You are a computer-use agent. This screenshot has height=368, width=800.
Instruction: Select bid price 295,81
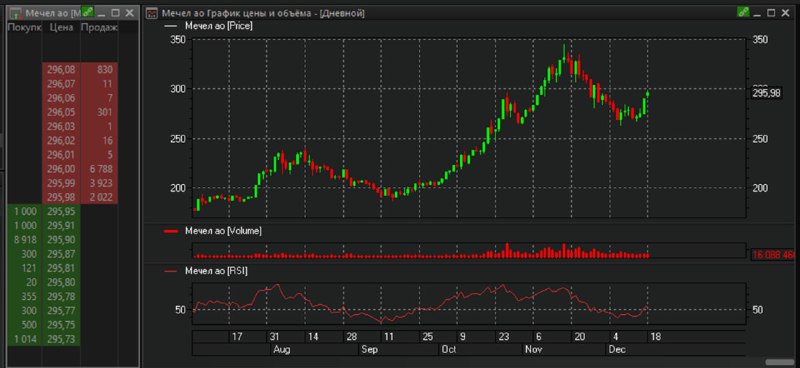(61, 268)
